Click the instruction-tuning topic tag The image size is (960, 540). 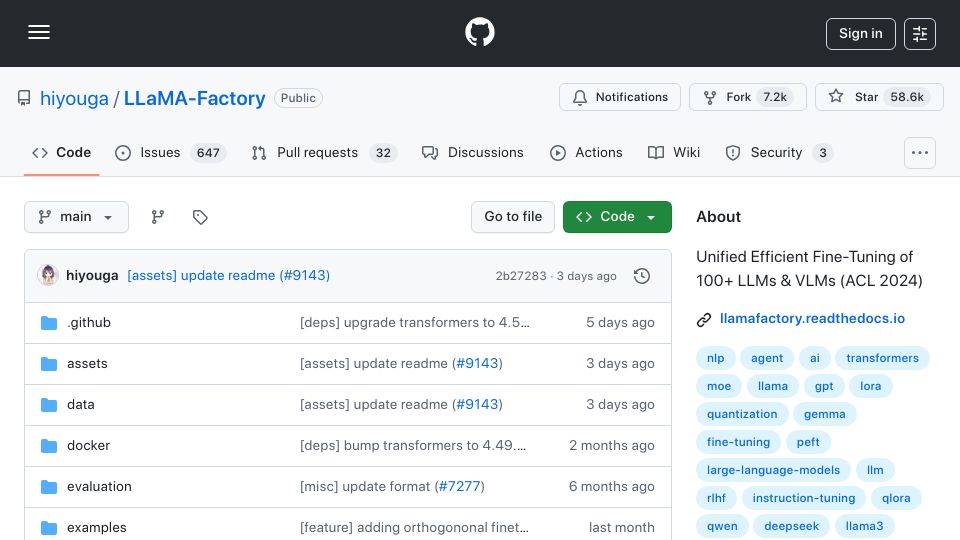[803, 498]
